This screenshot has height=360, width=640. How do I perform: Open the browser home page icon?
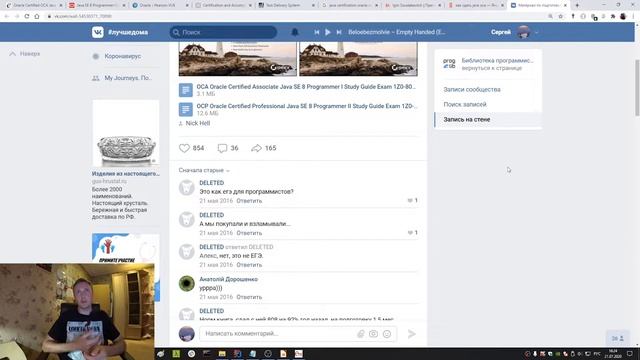click(x=37, y=16)
